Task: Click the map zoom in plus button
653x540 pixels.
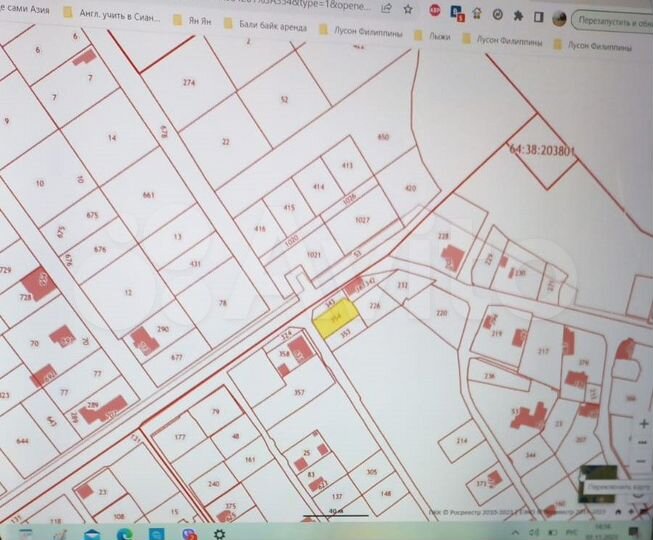Action: [643, 422]
